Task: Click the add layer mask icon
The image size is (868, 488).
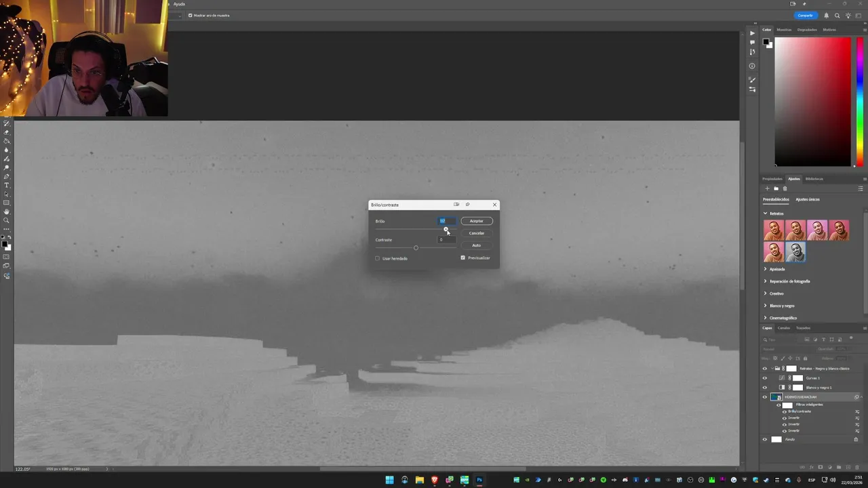Action: [x=821, y=467]
